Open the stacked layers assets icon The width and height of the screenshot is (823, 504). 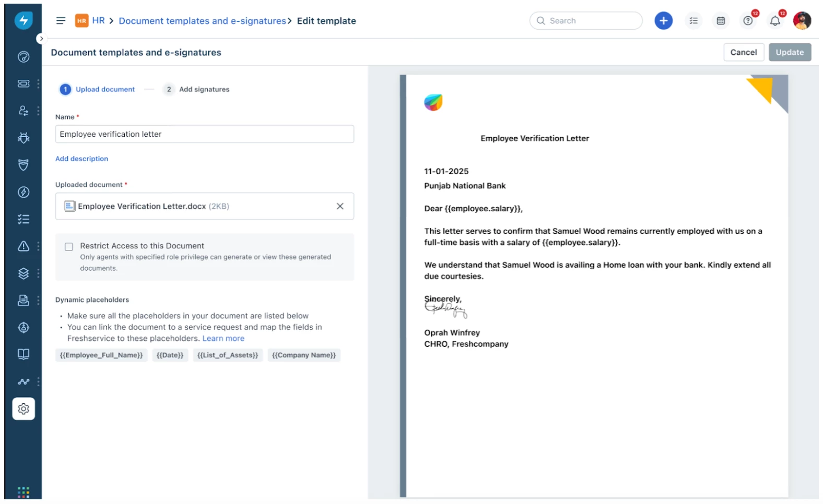point(23,273)
